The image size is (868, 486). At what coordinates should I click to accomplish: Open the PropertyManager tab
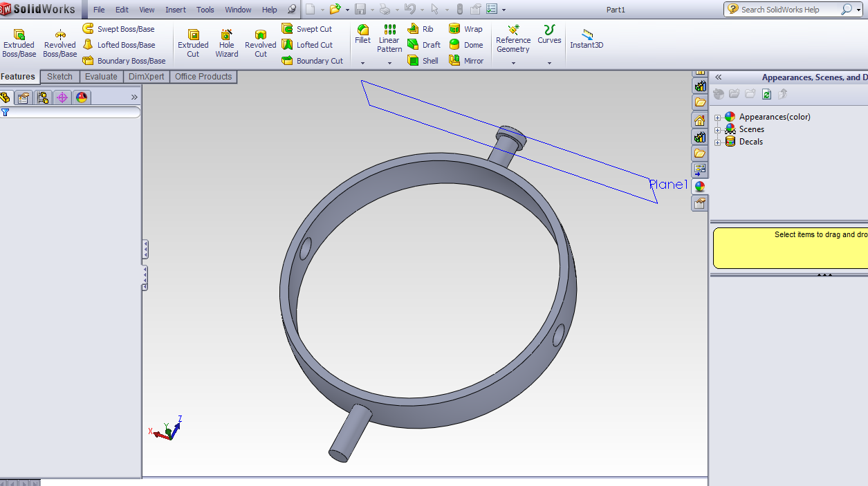coord(24,97)
